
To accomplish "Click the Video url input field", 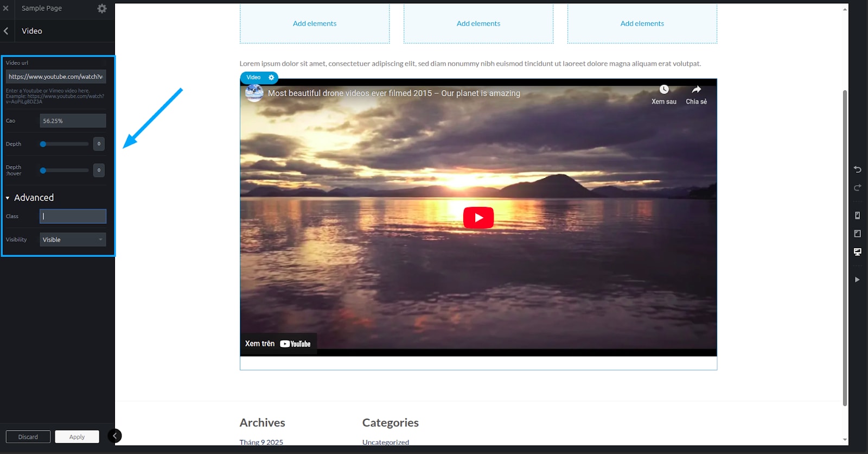I will click(x=56, y=77).
